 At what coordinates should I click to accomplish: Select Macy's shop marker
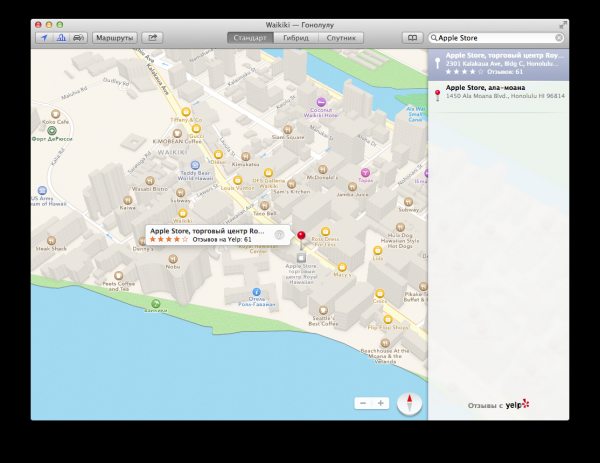tap(342, 267)
